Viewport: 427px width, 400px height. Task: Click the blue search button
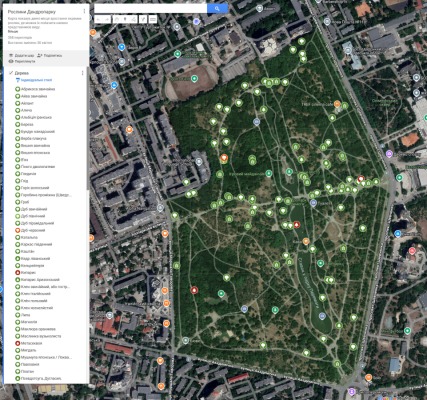[217, 8]
